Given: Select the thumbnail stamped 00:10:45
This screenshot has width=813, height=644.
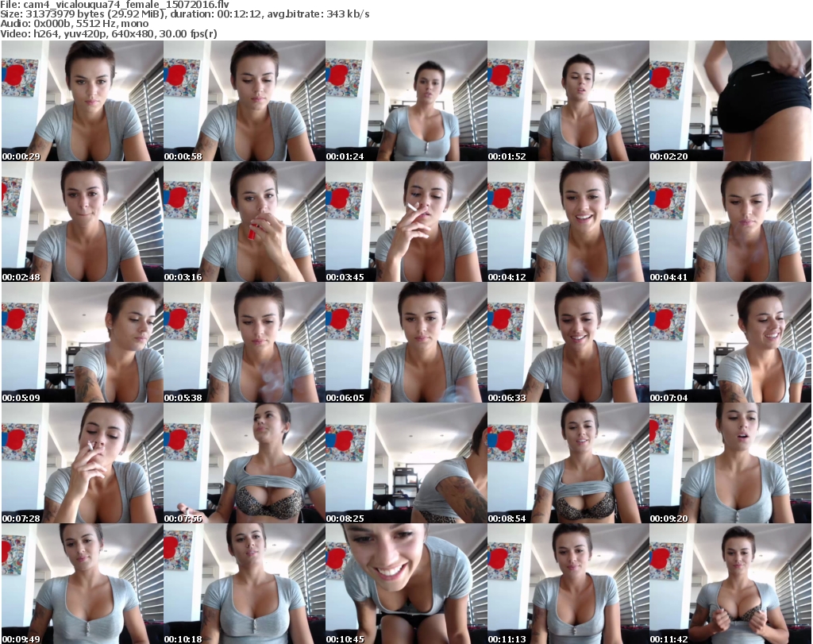Looking at the screenshot, I should point(406,584).
